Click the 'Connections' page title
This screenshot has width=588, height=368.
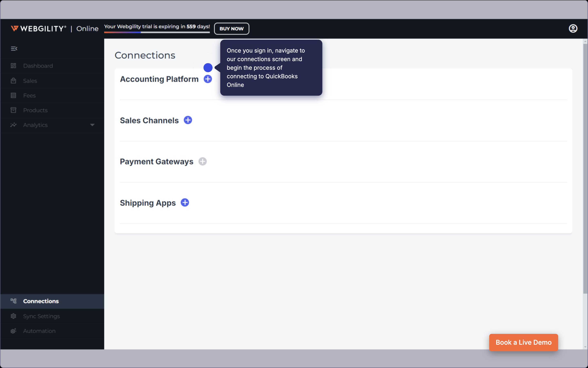coord(145,55)
